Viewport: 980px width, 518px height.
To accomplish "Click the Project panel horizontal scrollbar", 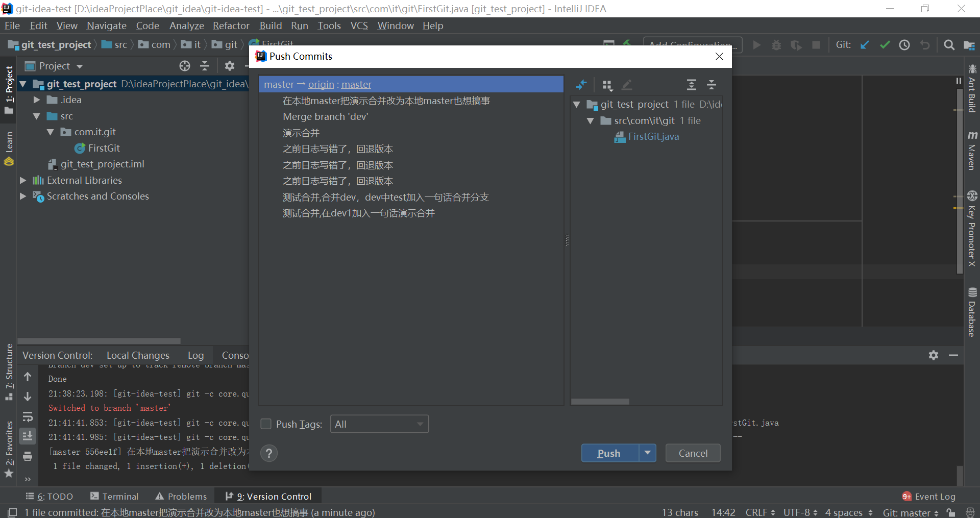I will click(99, 341).
